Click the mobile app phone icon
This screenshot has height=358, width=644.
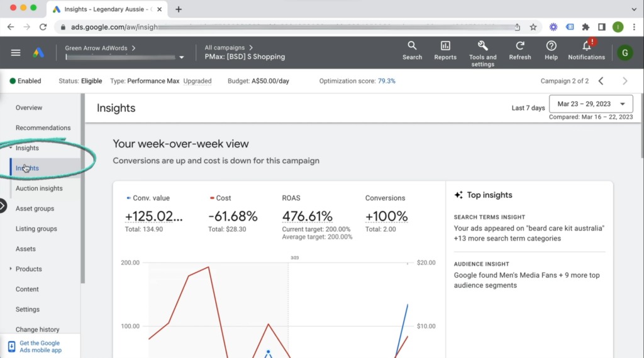click(x=11, y=347)
